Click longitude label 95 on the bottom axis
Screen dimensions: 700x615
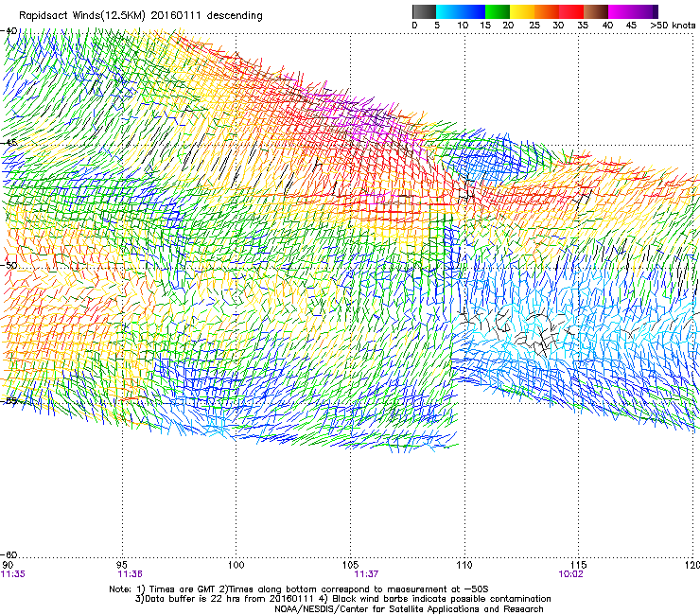tap(122, 566)
